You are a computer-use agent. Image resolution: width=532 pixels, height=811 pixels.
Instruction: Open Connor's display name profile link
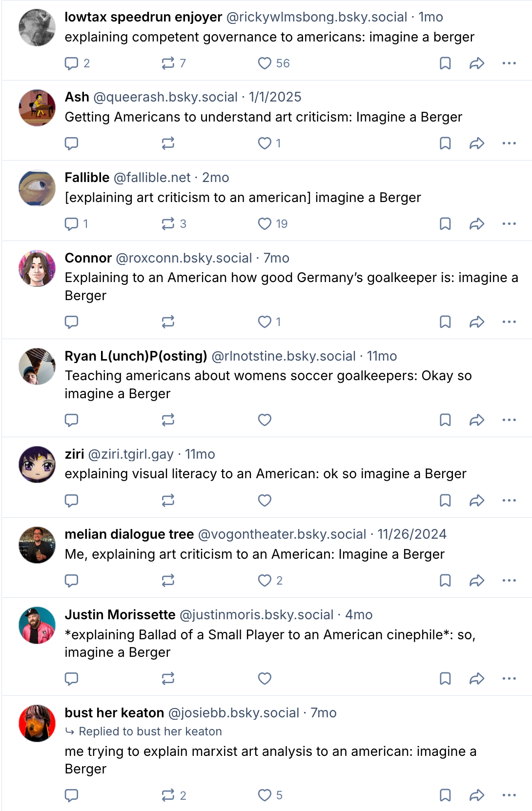click(88, 258)
